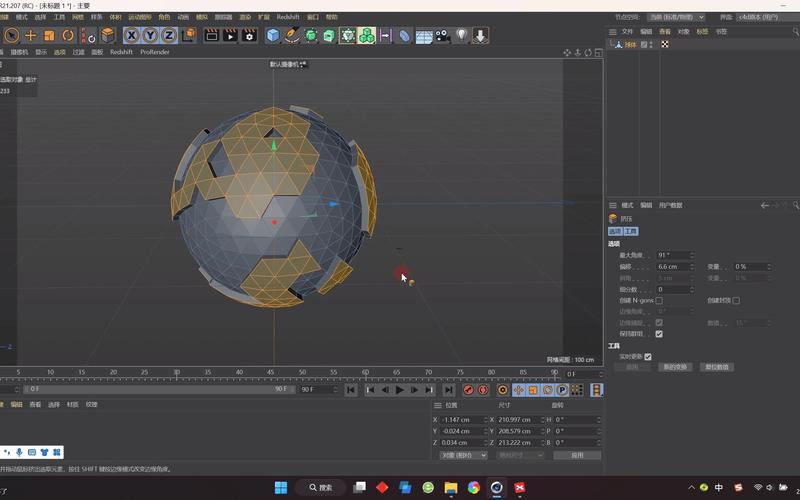The image size is (800, 500).
Task: Uncheck the 保持群组 checkbox
Action: pos(659,334)
